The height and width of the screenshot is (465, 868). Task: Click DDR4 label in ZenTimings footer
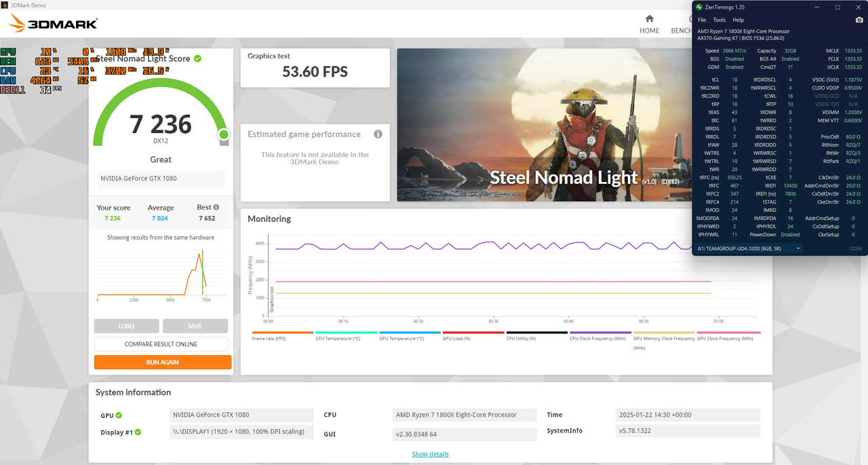tap(856, 248)
